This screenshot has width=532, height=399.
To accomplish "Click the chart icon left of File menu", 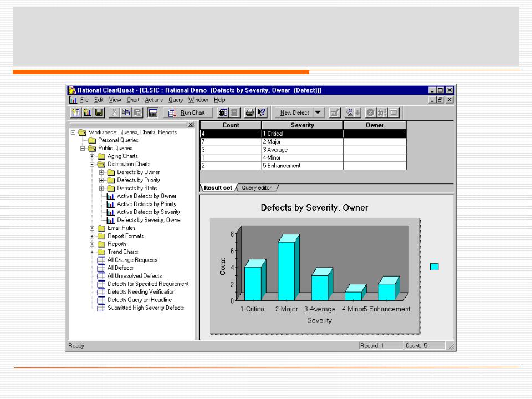I will 73,100.
